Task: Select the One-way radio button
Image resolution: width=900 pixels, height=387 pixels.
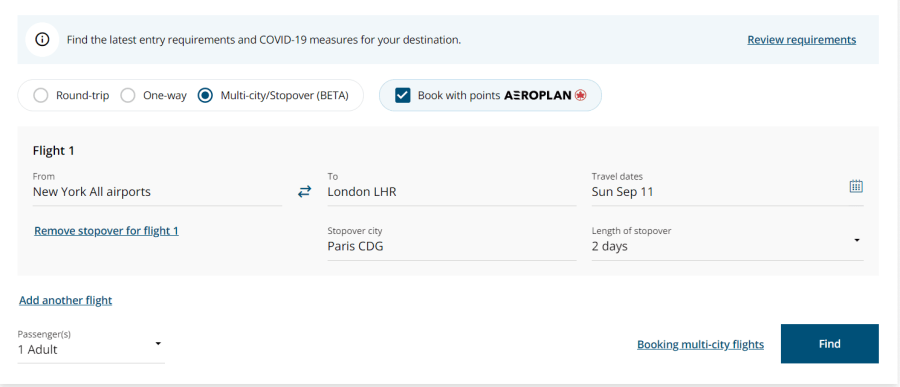Action: pos(128,95)
